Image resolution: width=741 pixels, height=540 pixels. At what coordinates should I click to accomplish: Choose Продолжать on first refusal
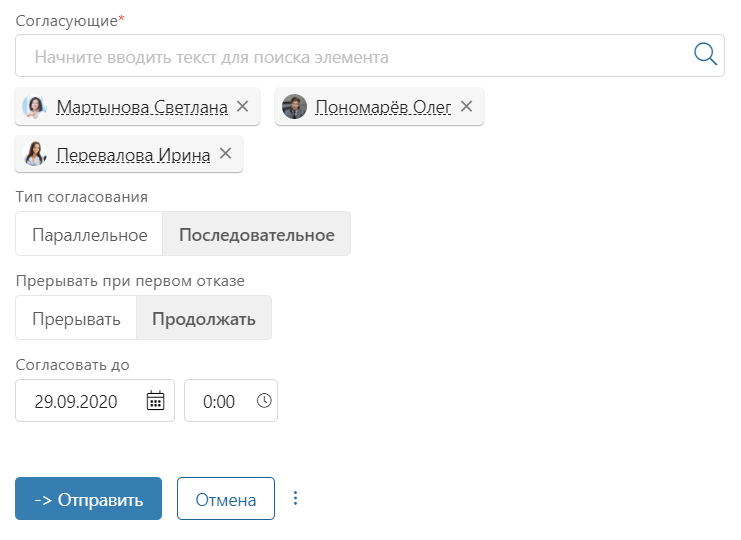click(x=204, y=318)
